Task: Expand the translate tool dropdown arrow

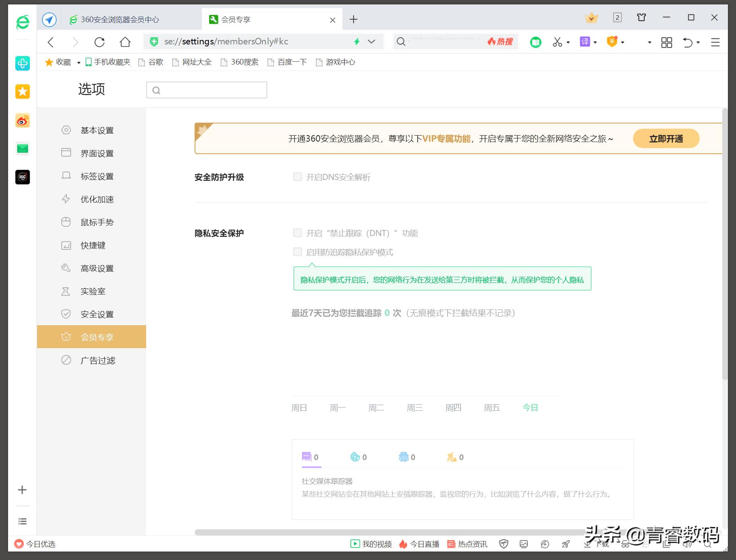Action: click(595, 42)
